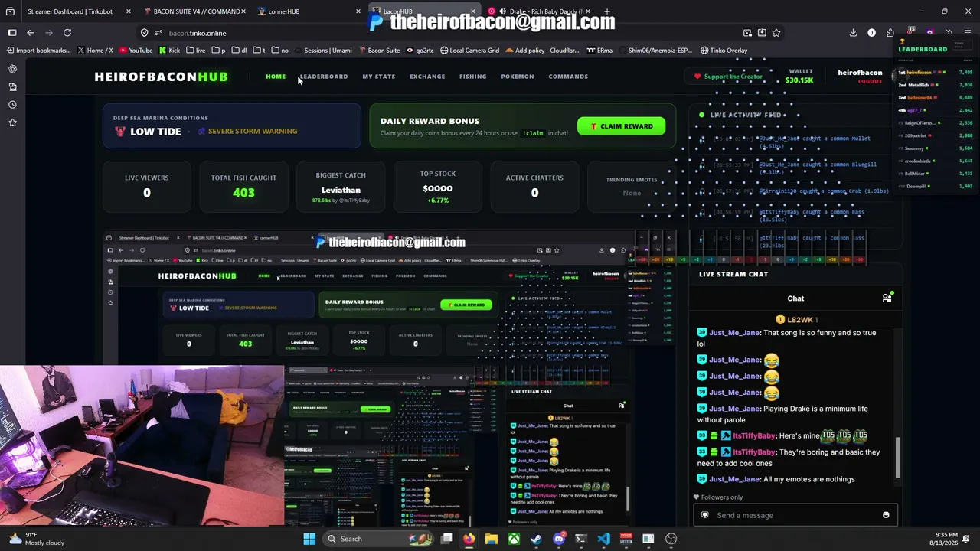The image size is (980, 551).
Task: Open Visual Studio Code from taskbar
Action: pos(603,539)
